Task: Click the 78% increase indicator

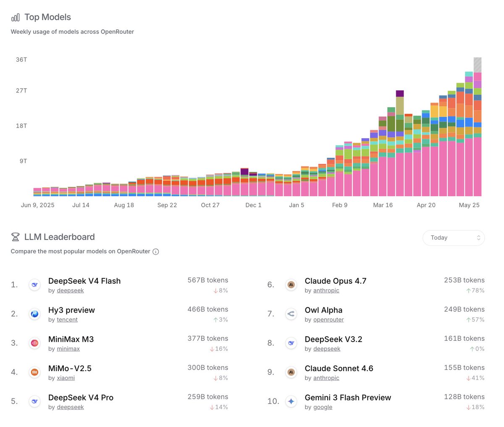Action: (x=475, y=291)
